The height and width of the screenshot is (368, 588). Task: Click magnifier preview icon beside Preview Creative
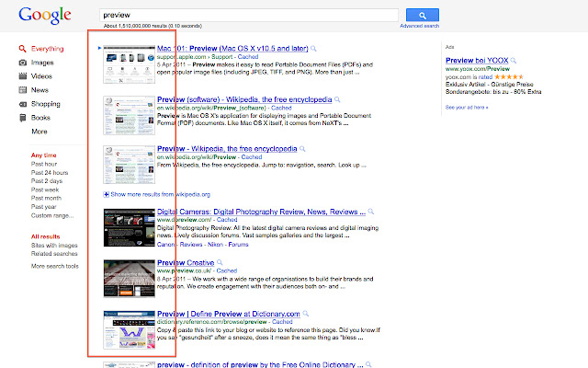coord(221,262)
